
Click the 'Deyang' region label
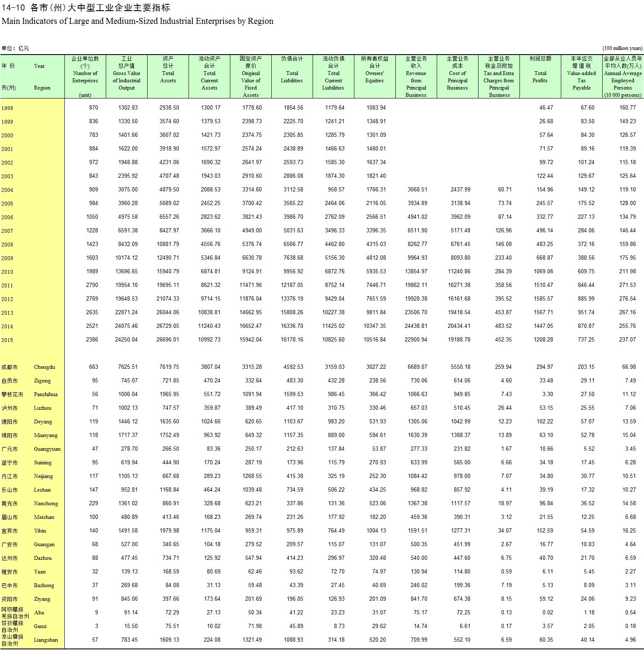(43, 422)
